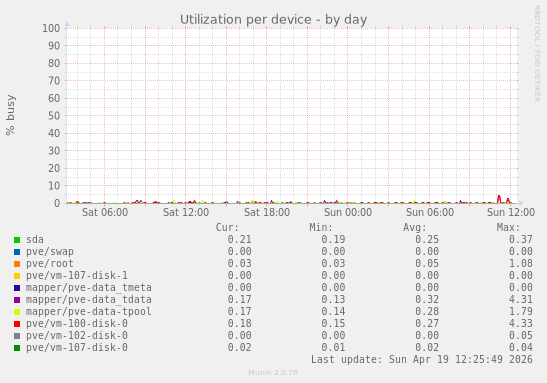547x383 pixels.
Task: Click the chart title 'Utilization per device - by day'
Action: coord(274,20)
